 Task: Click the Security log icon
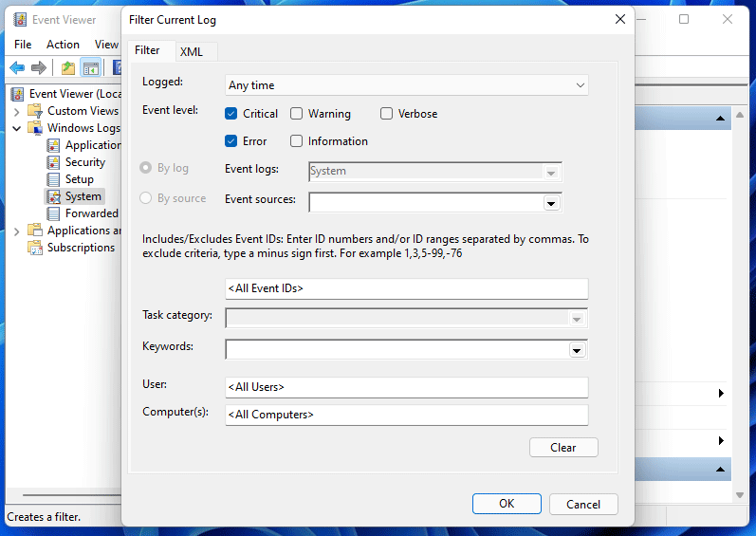[53, 162]
